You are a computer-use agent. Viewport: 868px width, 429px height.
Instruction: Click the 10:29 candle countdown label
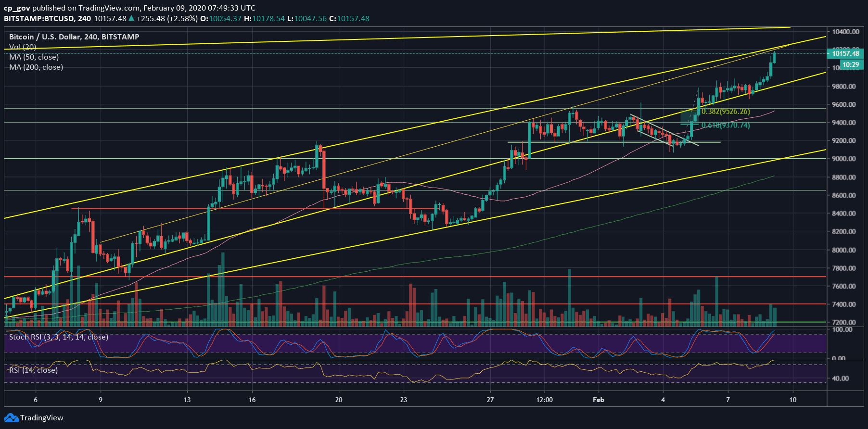pos(850,64)
